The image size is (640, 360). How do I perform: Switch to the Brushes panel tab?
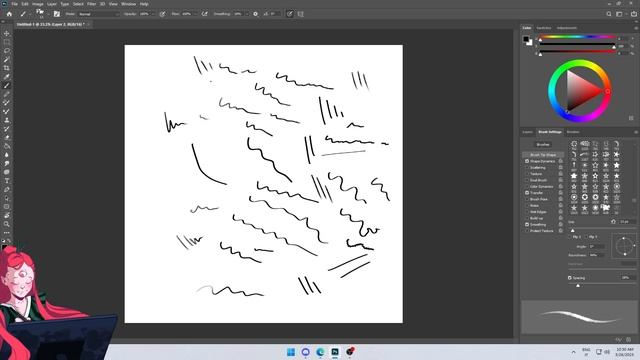pos(573,132)
